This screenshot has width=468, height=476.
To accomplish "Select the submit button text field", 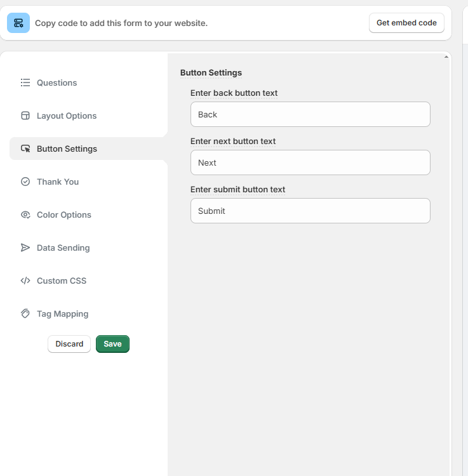I will click(x=310, y=211).
